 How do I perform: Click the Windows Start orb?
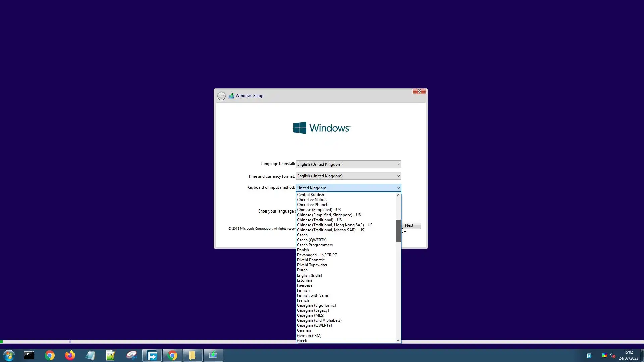click(9, 355)
